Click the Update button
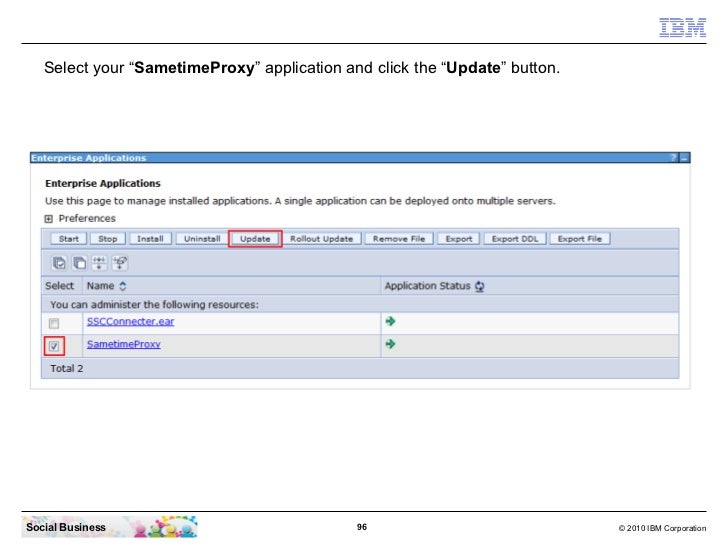This screenshot has height=546, width=728. [255, 239]
